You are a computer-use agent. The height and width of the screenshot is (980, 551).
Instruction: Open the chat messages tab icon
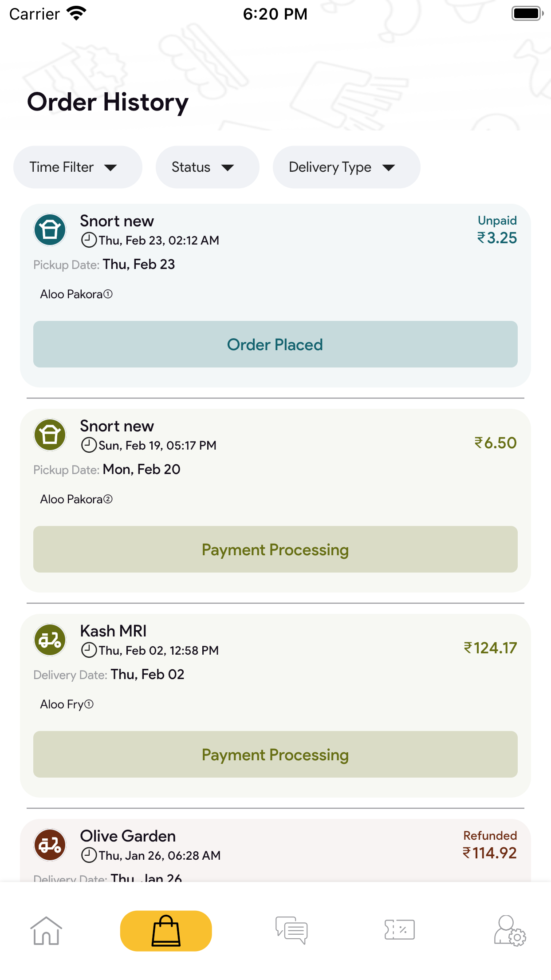point(291,930)
